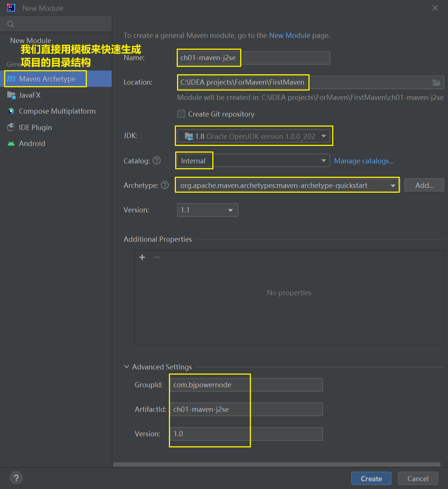Click the Android robot icon
448x489 pixels.
coord(11,143)
